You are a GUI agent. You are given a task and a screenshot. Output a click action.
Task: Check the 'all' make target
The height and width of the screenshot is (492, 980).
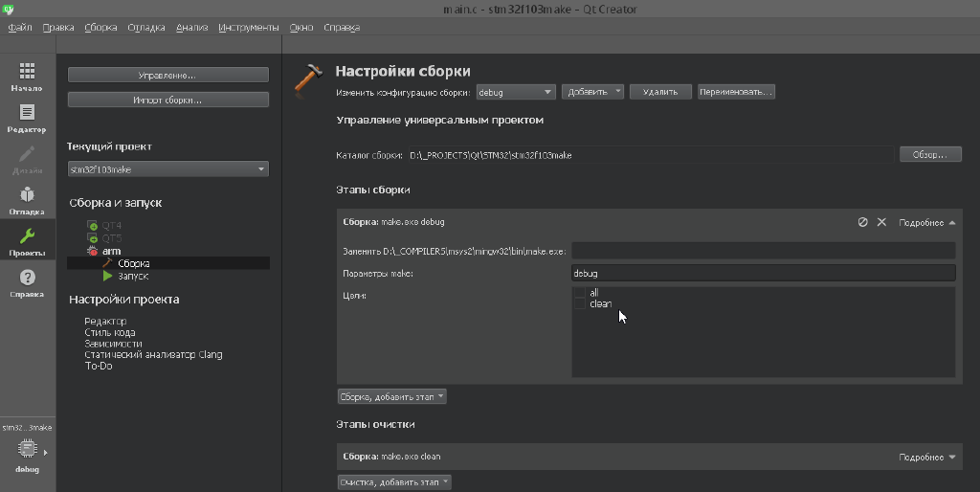click(x=580, y=293)
